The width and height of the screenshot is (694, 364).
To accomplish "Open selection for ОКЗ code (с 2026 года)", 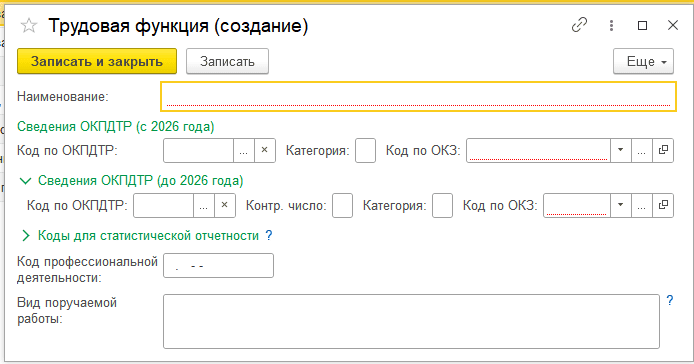I will tap(641, 151).
